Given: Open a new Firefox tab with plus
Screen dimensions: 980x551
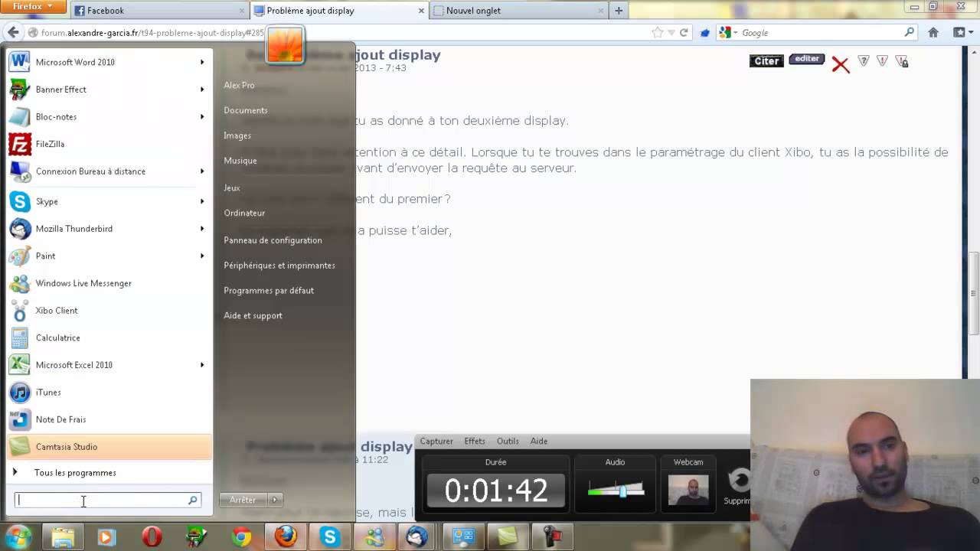Looking at the screenshot, I should tap(619, 11).
